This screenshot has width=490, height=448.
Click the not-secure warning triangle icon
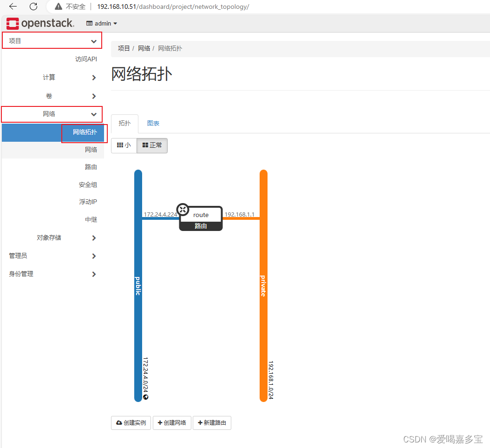[x=59, y=6]
